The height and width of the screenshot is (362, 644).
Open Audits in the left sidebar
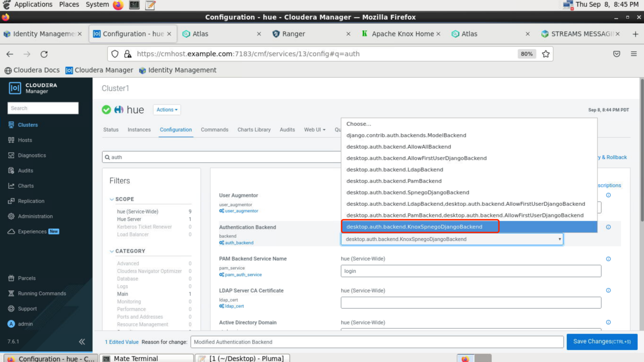pos(20,171)
